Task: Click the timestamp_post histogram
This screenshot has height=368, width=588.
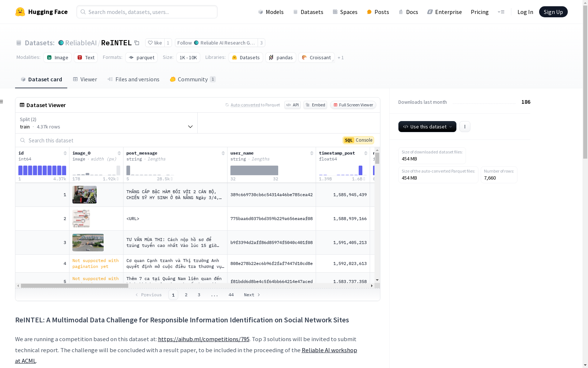Action: pyautogui.click(x=343, y=170)
